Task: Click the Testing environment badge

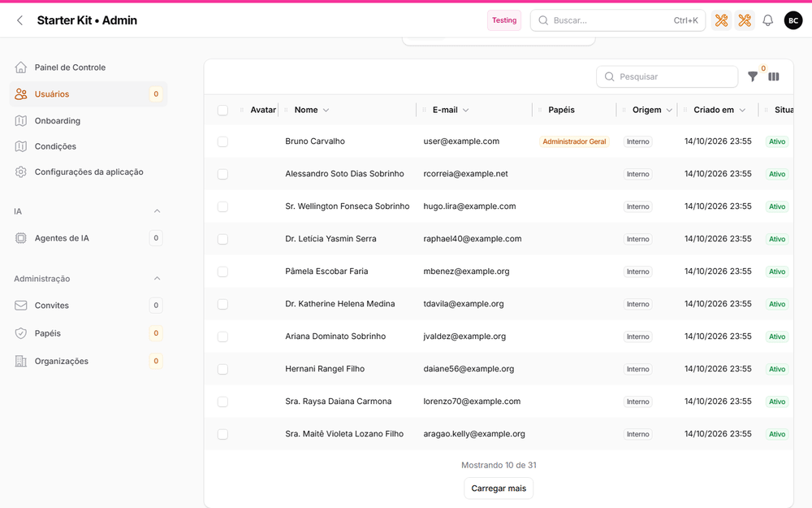Action: tap(504, 20)
